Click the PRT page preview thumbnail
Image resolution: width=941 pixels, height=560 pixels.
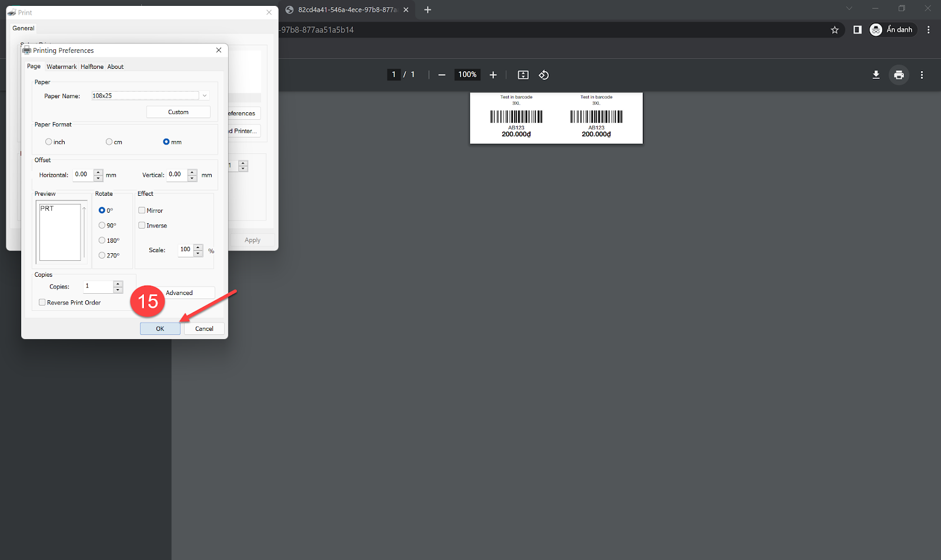(x=60, y=232)
